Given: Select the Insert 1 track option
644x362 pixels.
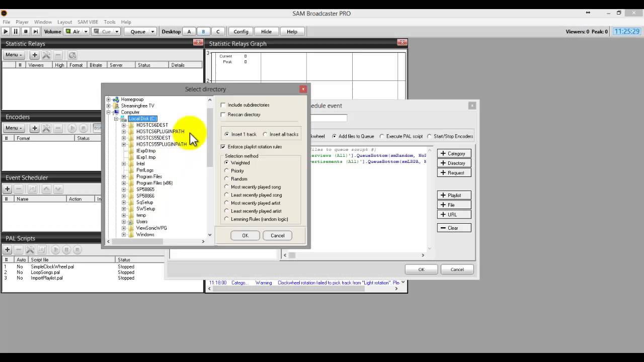Looking at the screenshot, I should tap(227, 134).
